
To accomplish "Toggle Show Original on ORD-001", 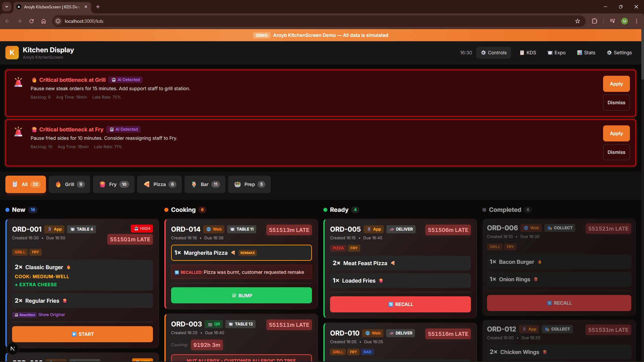I will point(51,315).
